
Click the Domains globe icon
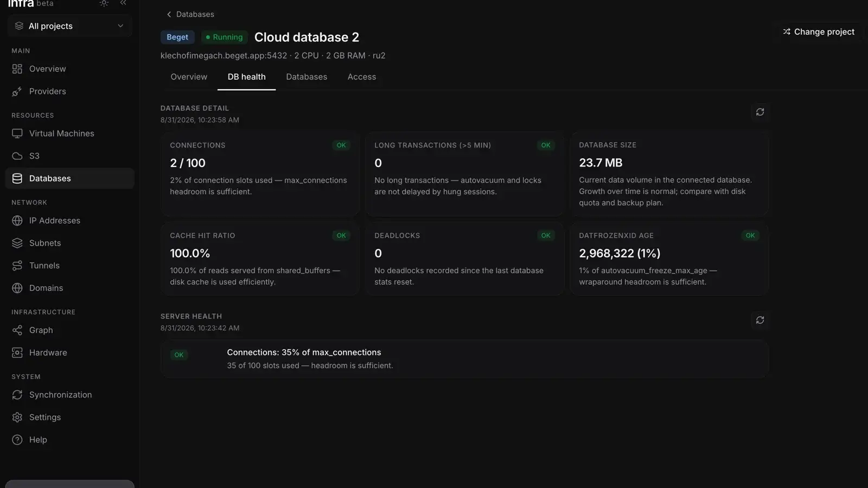17,288
